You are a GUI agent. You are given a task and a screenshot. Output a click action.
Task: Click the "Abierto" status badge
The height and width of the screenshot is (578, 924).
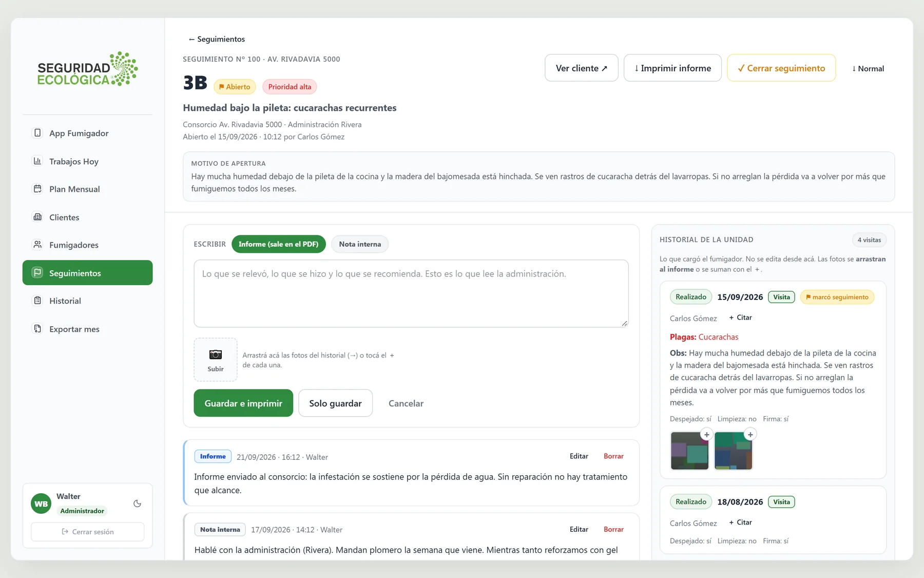click(235, 87)
